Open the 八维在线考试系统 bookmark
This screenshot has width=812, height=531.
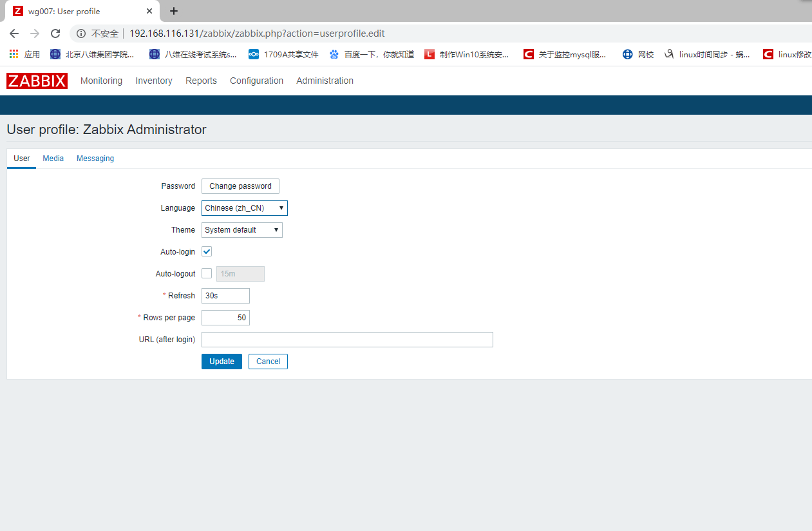(x=193, y=55)
